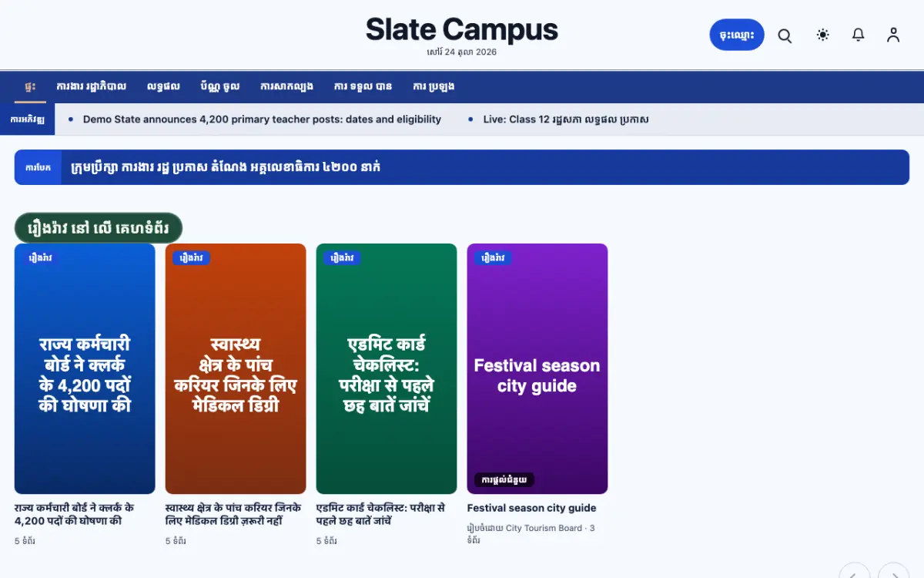This screenshot has width=924, height=578.
Task: Open last navigation bar item
Action: (x=434, y=86)
